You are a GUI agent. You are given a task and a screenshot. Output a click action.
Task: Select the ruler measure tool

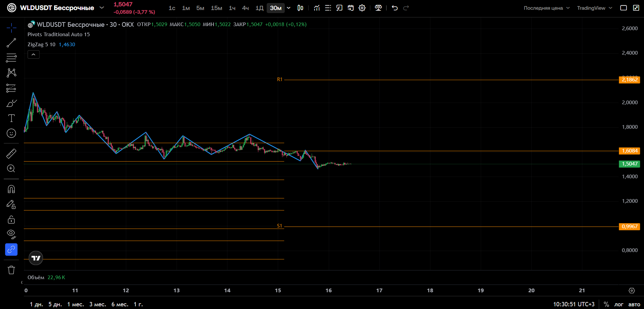click(11, 153)
